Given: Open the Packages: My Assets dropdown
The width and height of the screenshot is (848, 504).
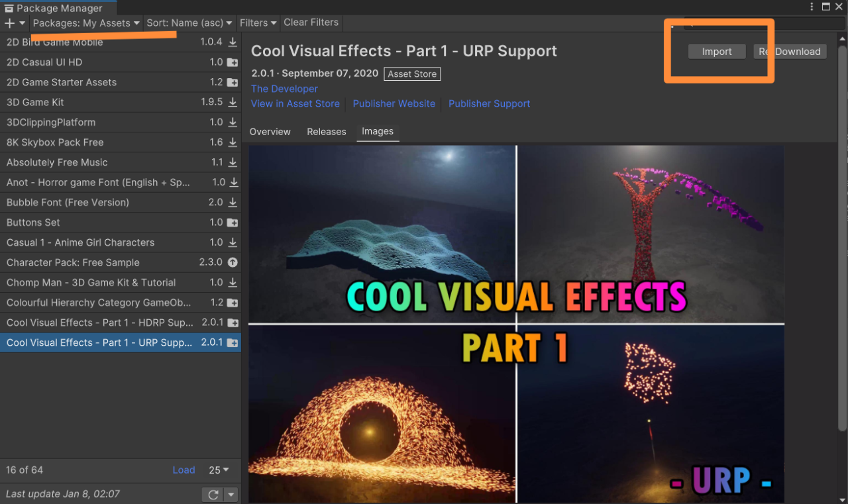Looking at the screenshot, I should (86, 23).
